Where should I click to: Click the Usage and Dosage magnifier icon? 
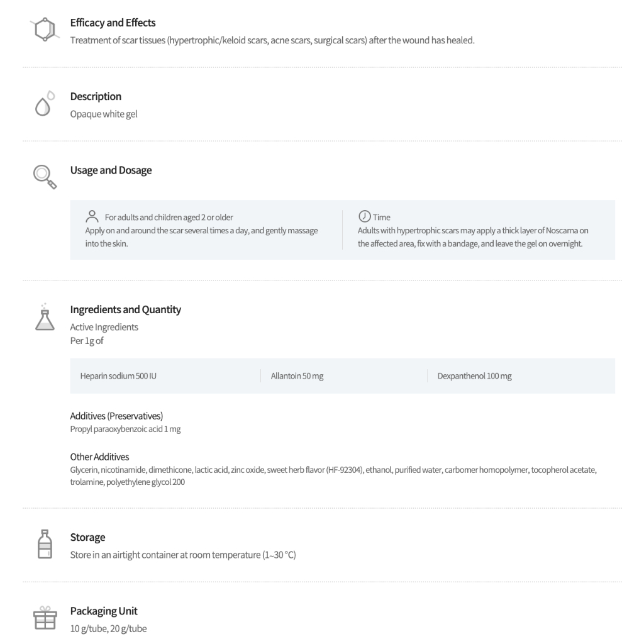click(x=45, y=177)
